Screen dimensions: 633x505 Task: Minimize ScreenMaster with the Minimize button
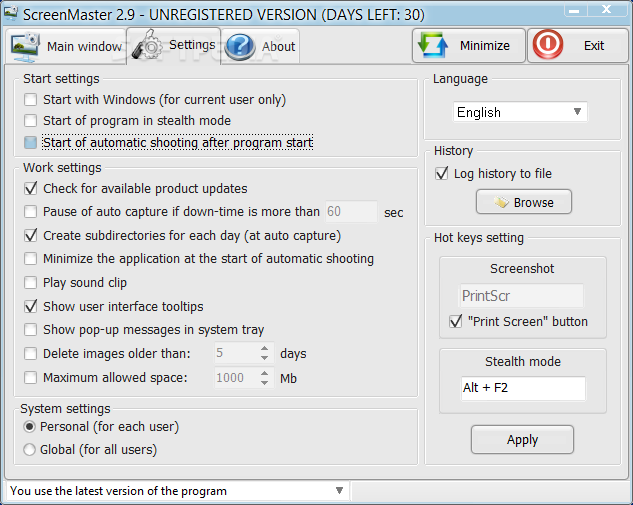click(x=469, y=45)
